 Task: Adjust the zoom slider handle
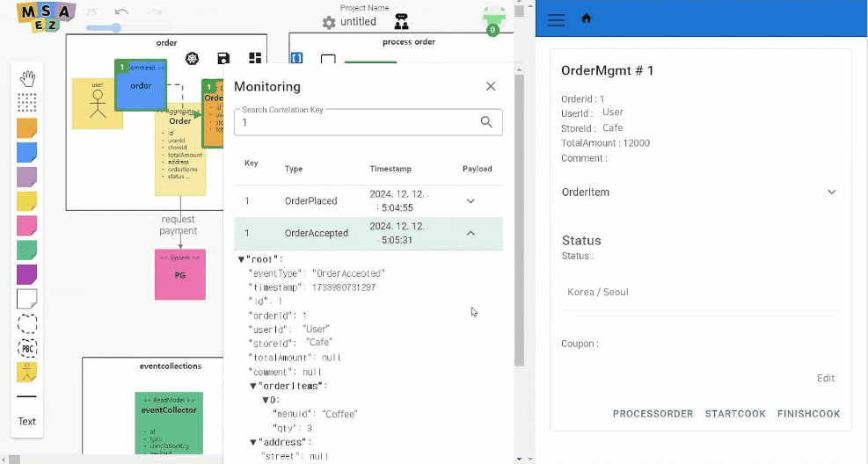(x=116, y=28)
